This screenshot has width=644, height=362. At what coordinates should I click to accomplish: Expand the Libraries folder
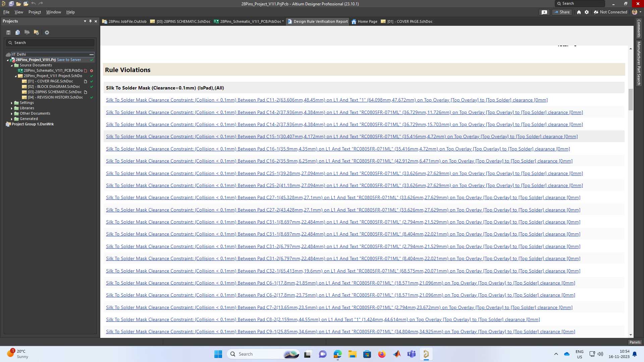(x=12, y=108)
